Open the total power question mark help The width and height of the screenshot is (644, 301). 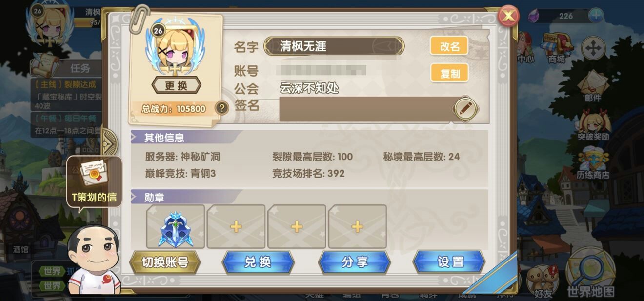(221, 108)
